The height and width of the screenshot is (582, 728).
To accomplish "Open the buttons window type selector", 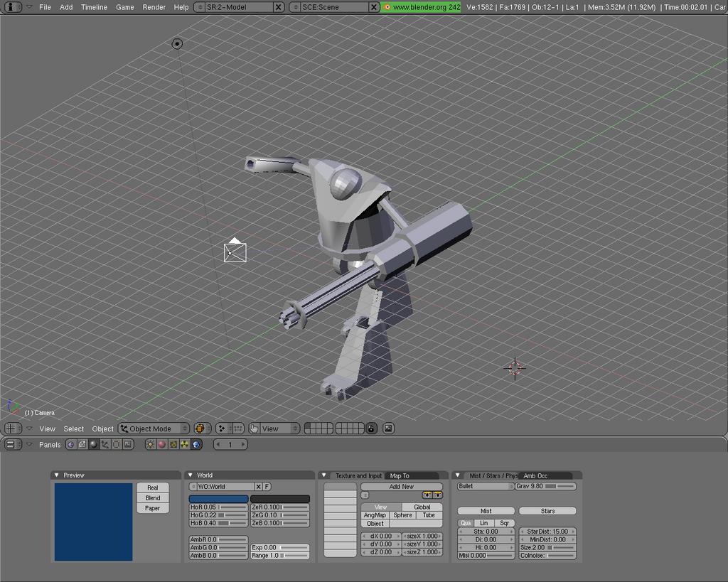I will (11, 445).
